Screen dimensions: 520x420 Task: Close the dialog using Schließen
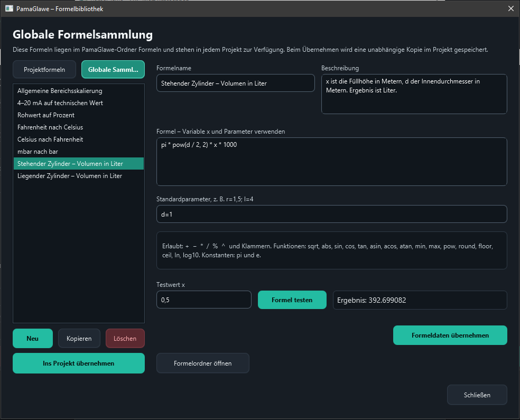click(x=477, y=395)
